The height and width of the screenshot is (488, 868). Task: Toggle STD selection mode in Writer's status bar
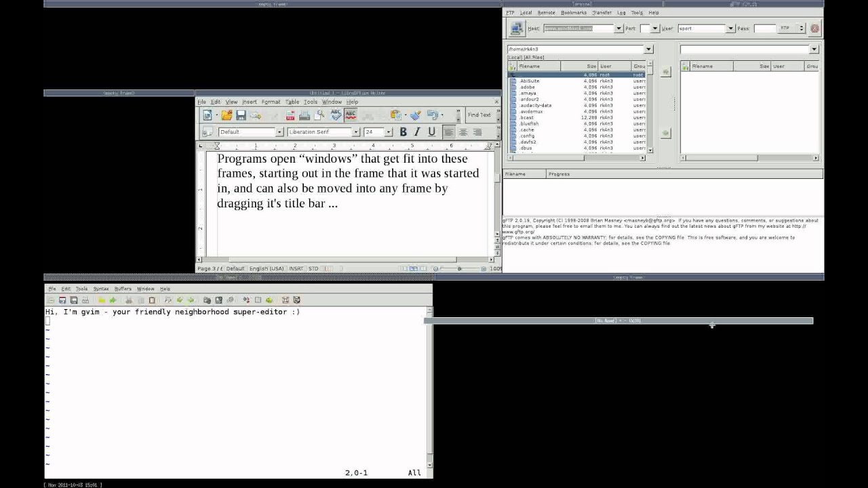tap(313, 268)
